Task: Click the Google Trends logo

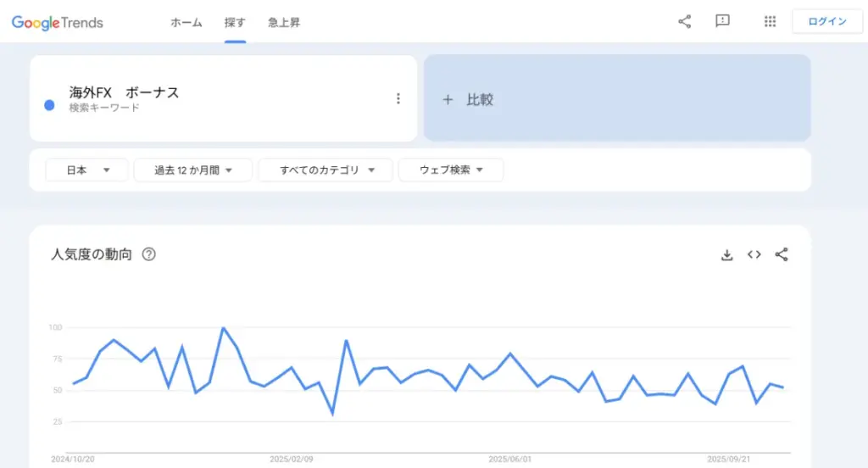Action: [x=58, y=23]
